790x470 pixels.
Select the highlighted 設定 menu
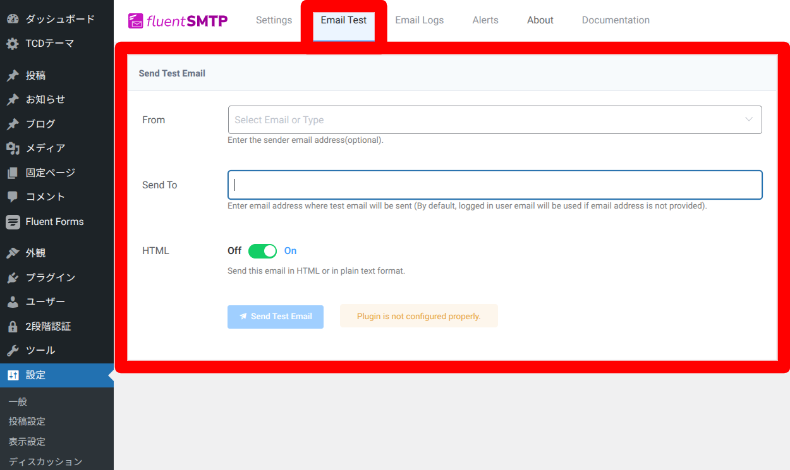[x=57, y=375]
